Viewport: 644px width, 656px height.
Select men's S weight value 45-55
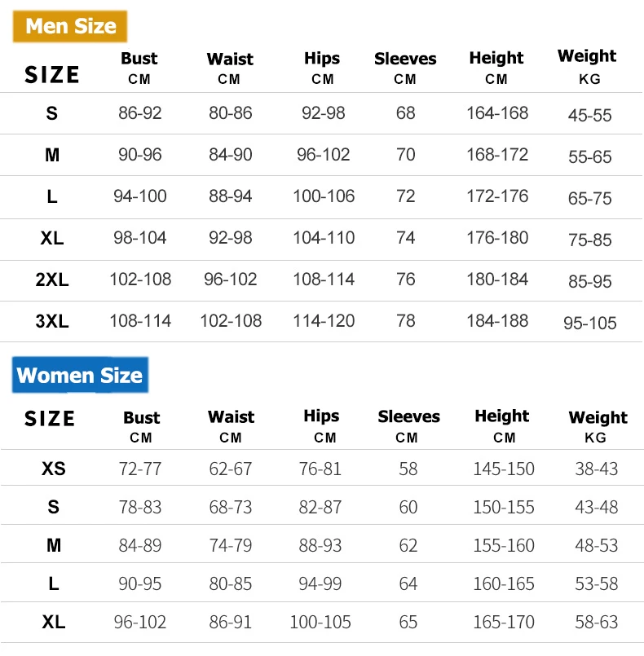point(590,115)
